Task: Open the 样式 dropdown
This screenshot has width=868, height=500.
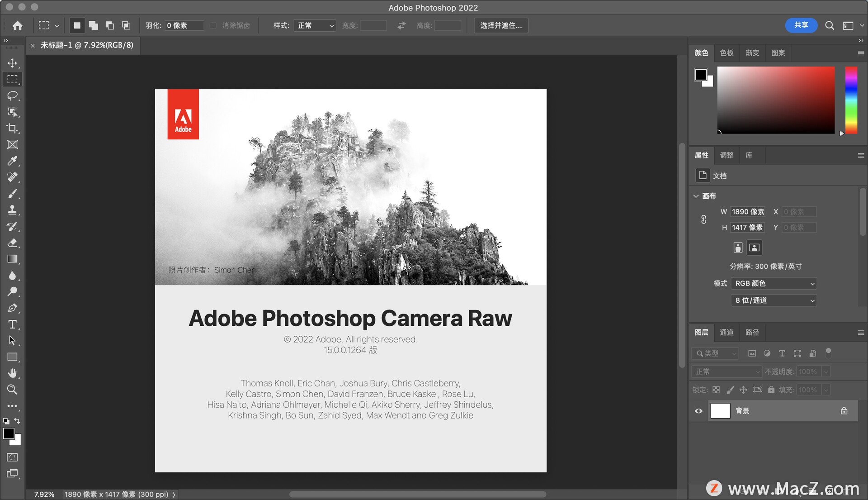Action: click(x=315, y=25)
